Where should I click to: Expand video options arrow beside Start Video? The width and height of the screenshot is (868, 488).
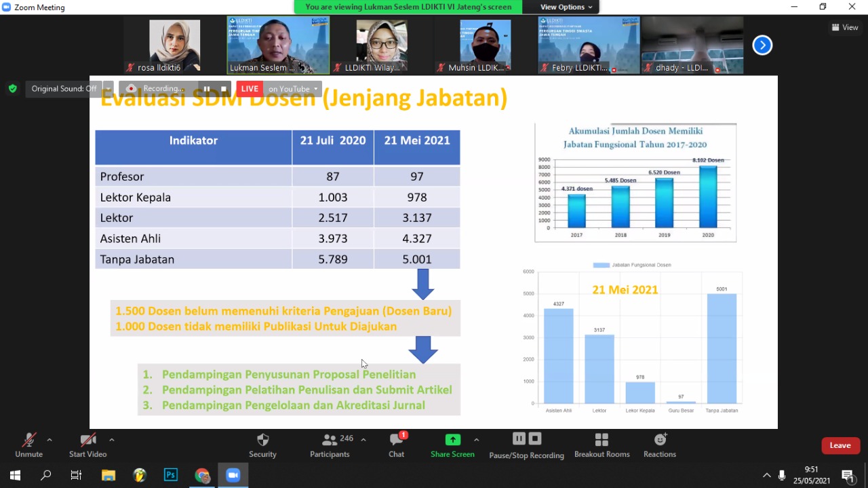tap(112, 440)
